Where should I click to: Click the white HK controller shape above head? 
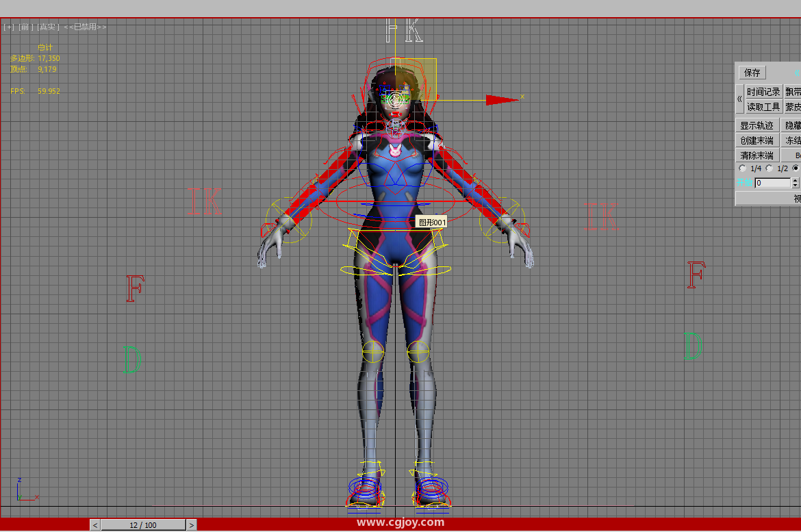403,31
